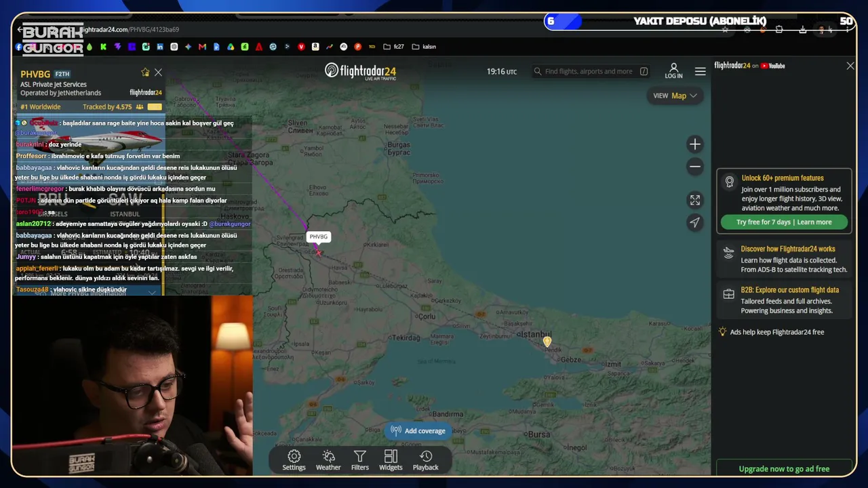Open the Amazon bookmark
868x488 pixels.
[315, 47]
